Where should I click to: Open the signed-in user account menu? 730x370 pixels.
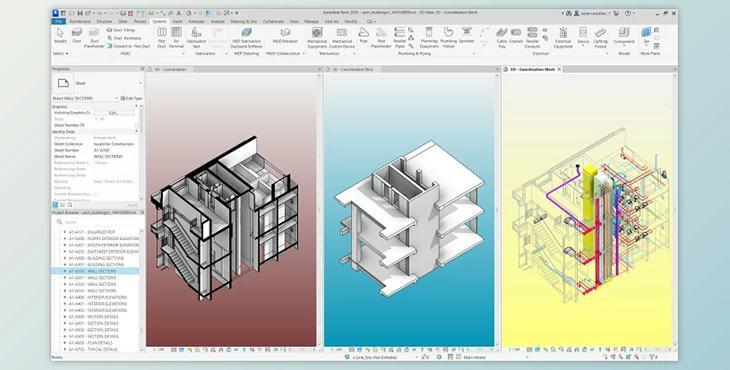coord(592,13)
